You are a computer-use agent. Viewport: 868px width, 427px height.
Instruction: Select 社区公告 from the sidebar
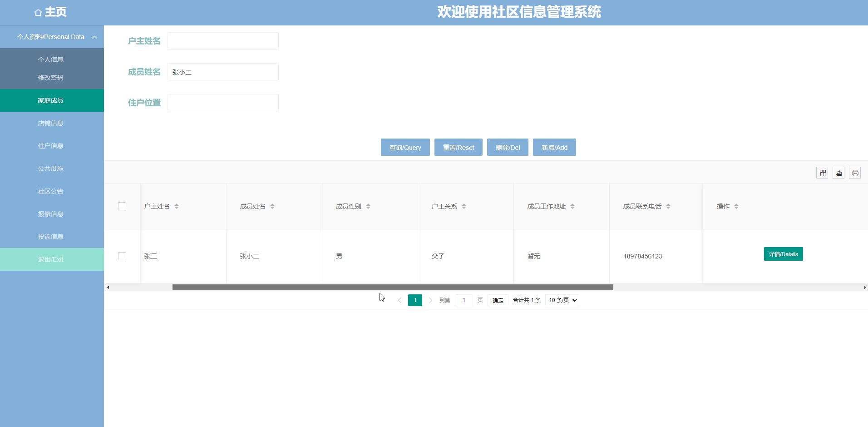(50, 191)
